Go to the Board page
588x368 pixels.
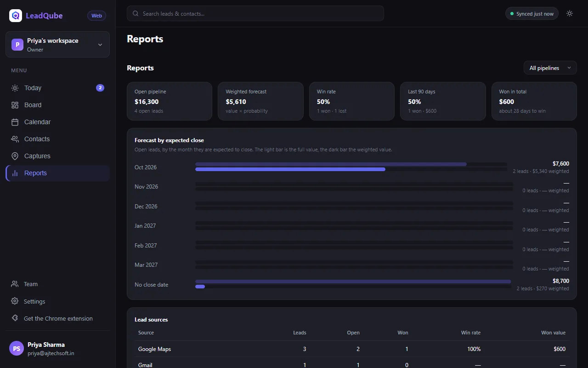pos(58,105)
